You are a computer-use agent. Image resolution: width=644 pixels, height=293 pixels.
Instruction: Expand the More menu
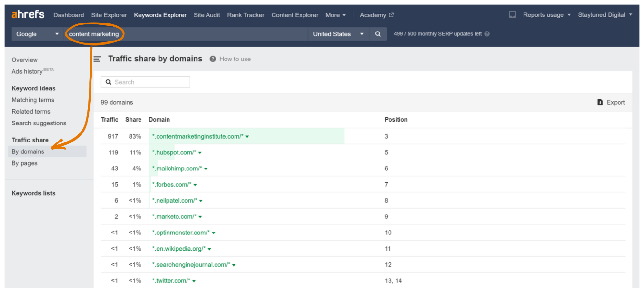[335, 15]
